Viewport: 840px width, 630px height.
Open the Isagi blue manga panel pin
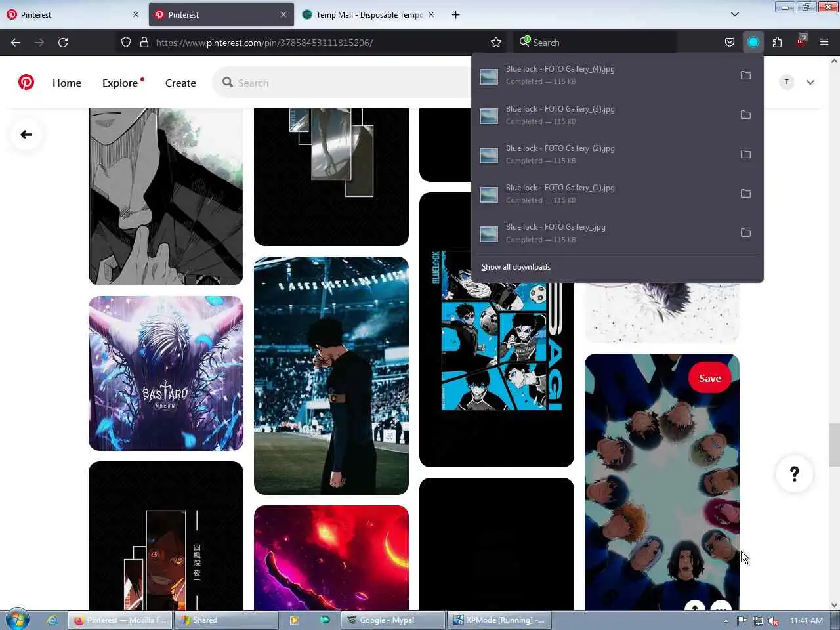click(497, 374)
